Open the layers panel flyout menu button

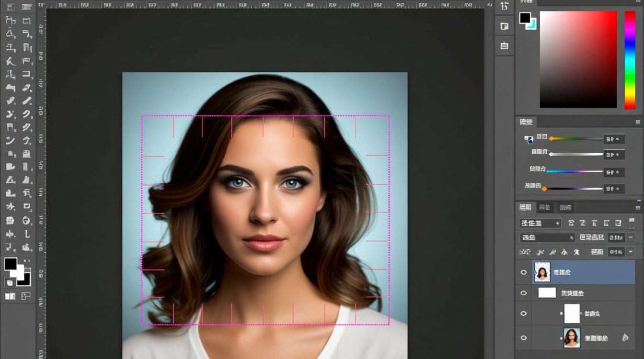638,207
